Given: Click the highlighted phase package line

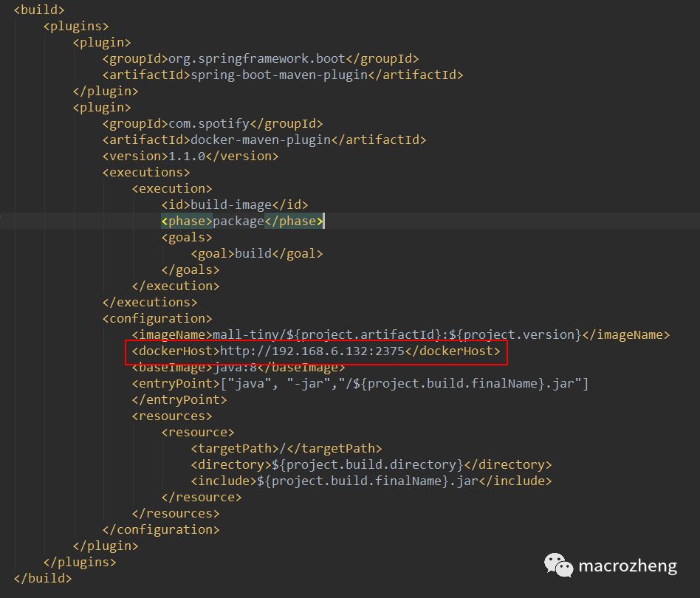Looking at the screenshot, I should click(x=242, y=221).
